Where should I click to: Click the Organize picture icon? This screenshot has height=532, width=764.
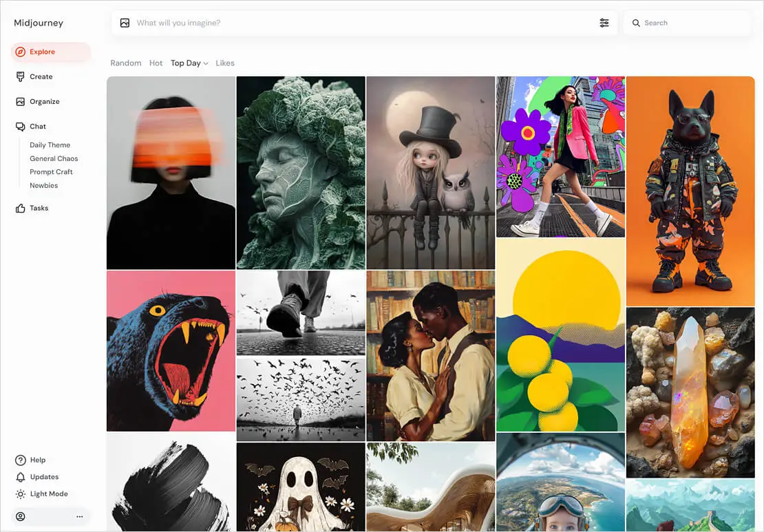(21, 101)
